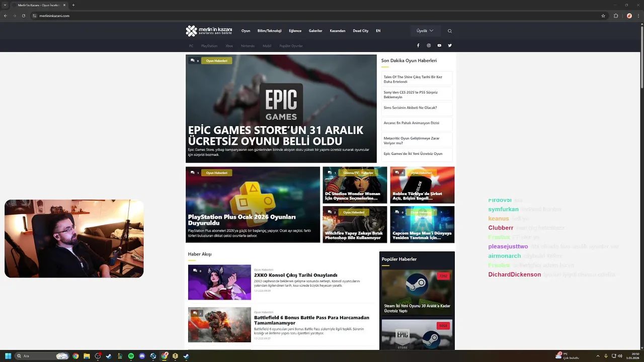The image size is (644, 362).
Task: Open Steam İki Yeni Oyunu popular story
Action: pos(417,292)
